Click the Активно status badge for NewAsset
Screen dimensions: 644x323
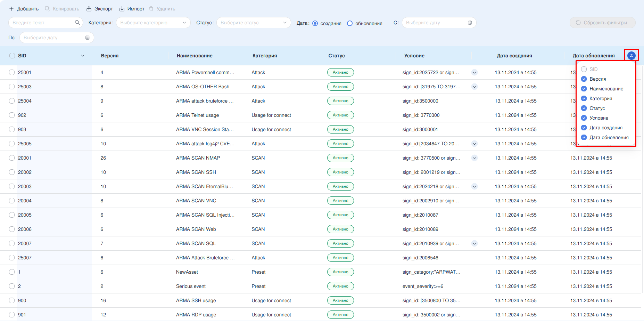click(340, 272)
